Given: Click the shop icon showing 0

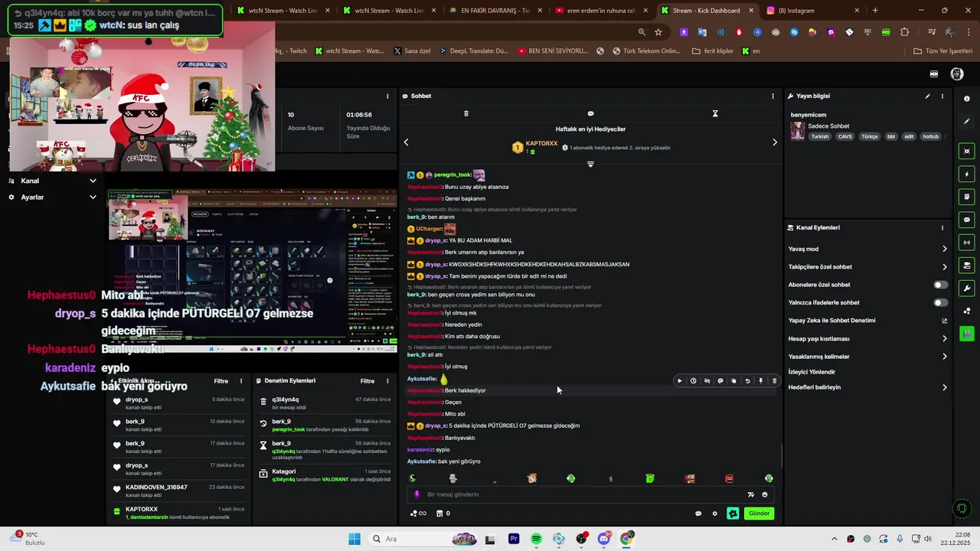Looking at the screenshot, I should point(443,514).
